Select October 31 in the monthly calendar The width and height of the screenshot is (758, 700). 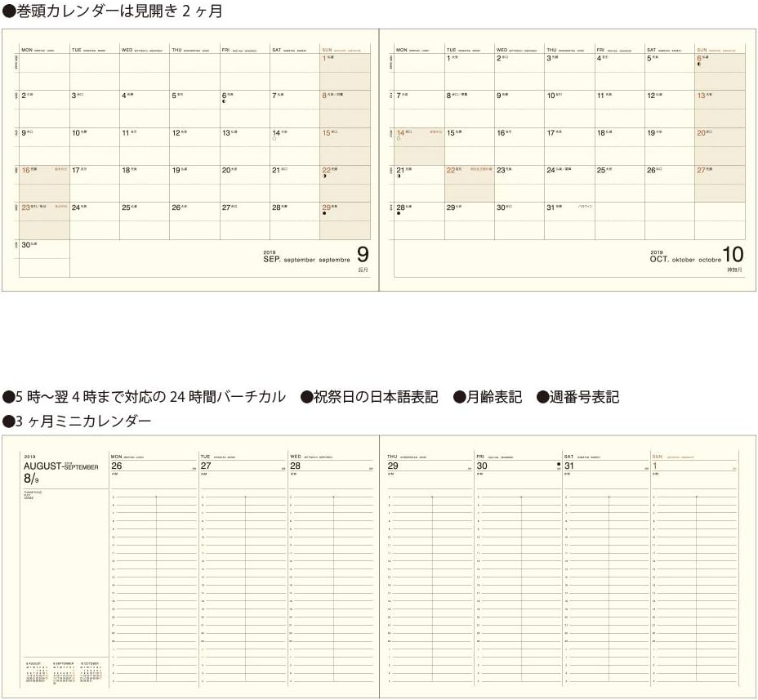pyautogui.click(x=569, y=221)
